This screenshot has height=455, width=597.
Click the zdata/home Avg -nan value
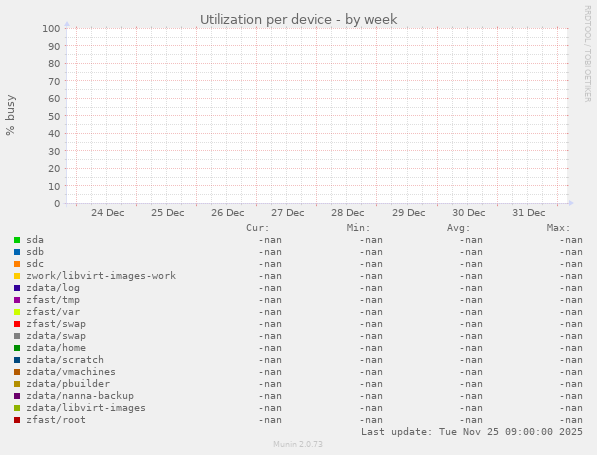[x=471, y=348]
